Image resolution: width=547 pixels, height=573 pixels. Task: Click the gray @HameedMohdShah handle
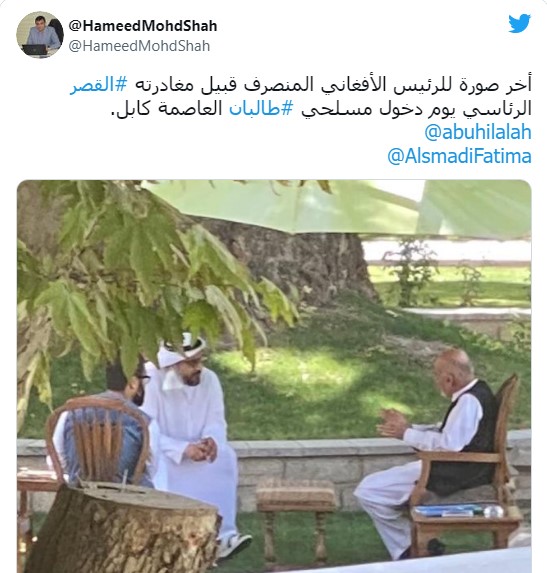(139, 46)
